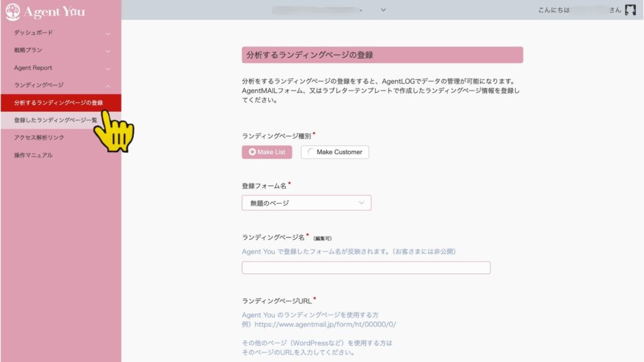Click the user avatar icon at top right
Image resolution: width=644 pixels, height=362 pixels.
click(x=630, y=10)
